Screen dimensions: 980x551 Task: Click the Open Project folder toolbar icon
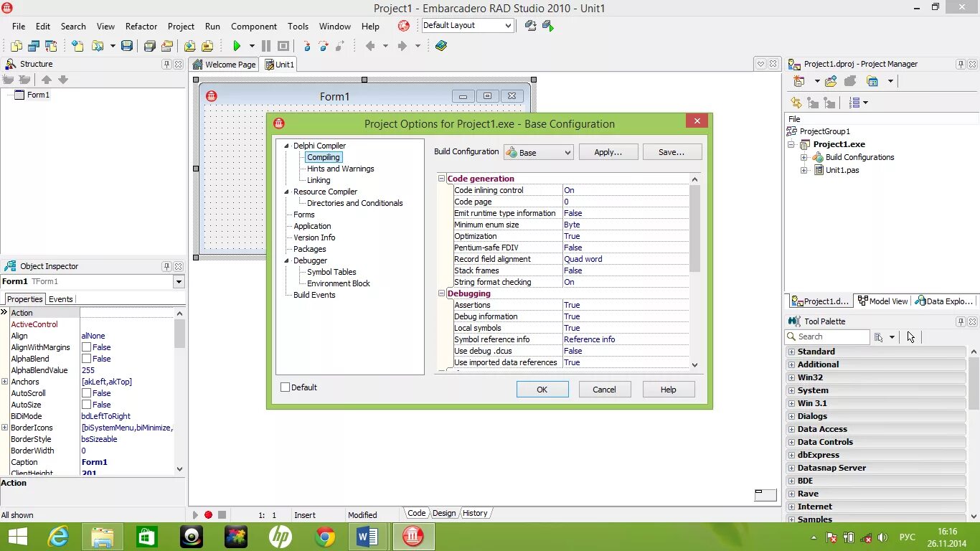[166, 46]
